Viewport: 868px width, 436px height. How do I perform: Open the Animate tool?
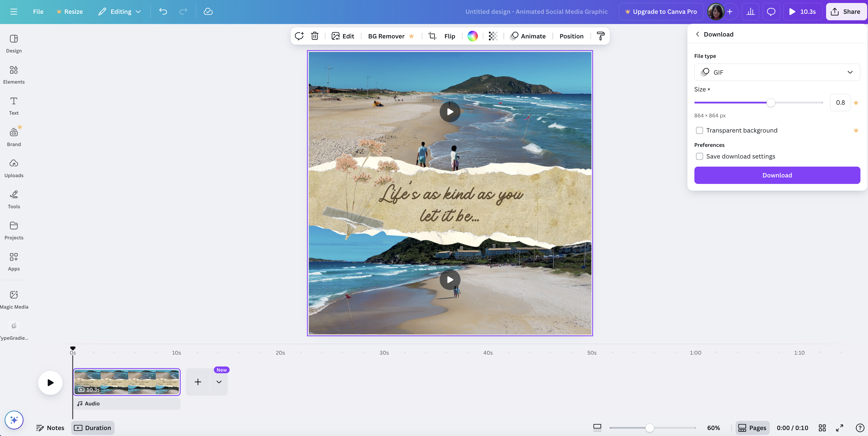pos(528,36)
